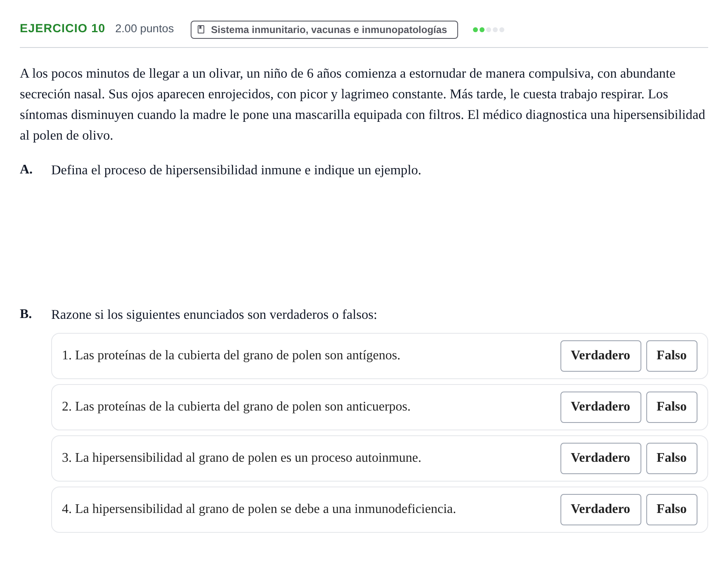Click statement '2. Las proteínas... son anticuerpos.'
Viewport: 728px width, 565px height.
(x=236, y=406)
